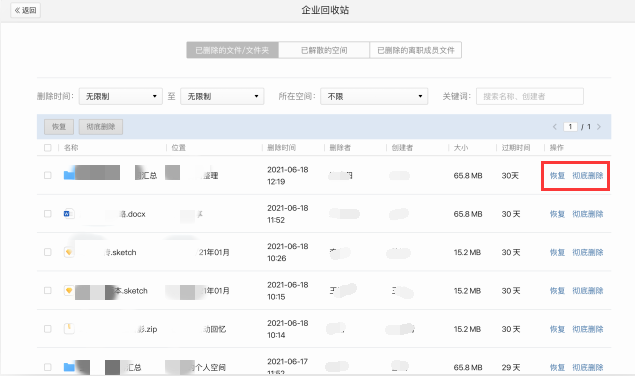
Task: Click folder icon in 12:19 row
Action: (69, 175)
